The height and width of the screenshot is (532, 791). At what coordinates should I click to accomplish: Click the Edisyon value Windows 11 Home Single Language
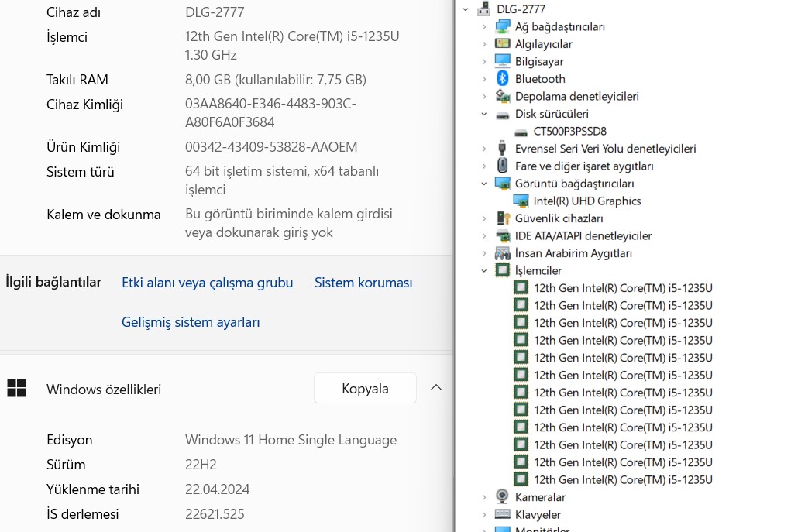[x=291, y=440]
